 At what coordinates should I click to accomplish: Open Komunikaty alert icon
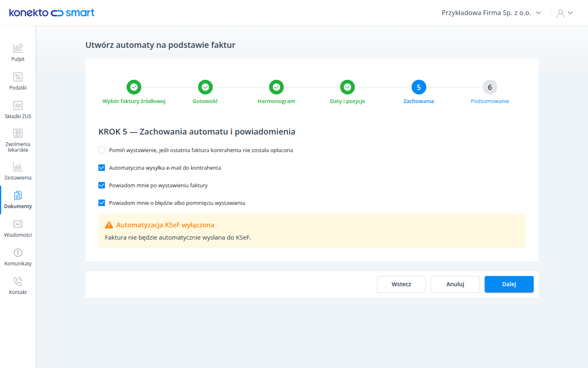coord(18,253)
